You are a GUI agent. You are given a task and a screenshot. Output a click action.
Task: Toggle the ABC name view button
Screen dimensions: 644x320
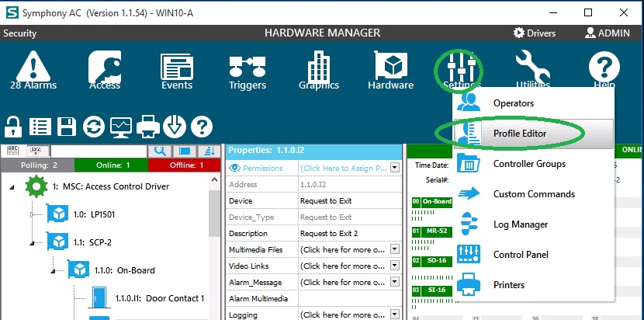(13, 151)
